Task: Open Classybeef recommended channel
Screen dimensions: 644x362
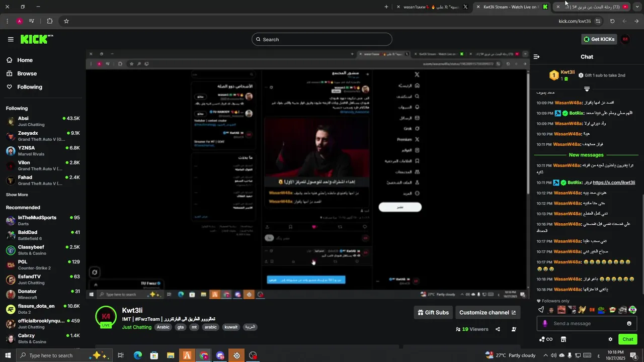Action: (x=43, y=250)
